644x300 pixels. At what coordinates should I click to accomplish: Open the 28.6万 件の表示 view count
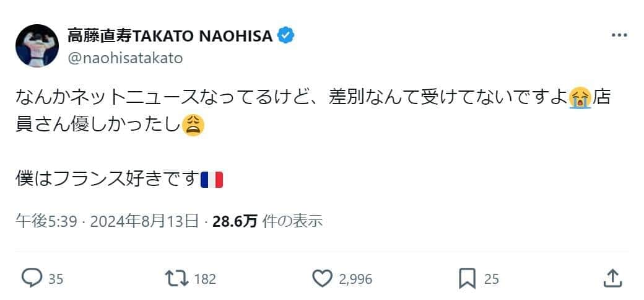(267, 221)
